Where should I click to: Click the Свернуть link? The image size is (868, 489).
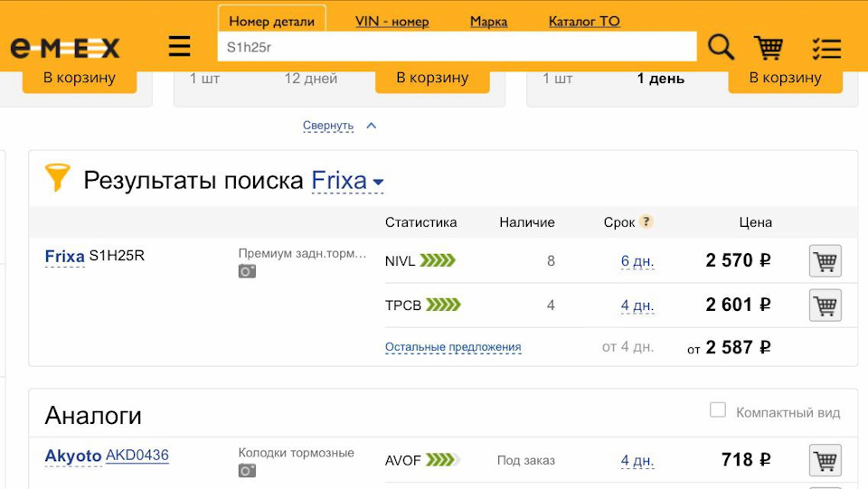(x=327, y=126)
